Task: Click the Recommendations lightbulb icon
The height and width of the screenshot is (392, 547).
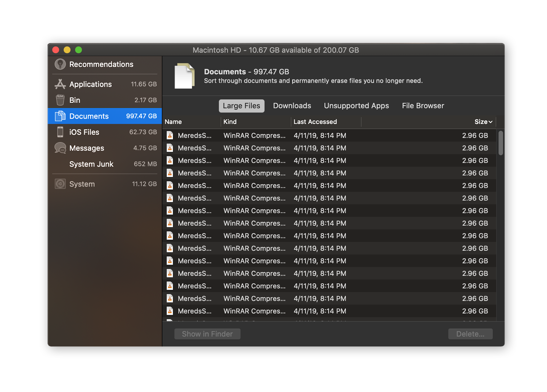Action: (x=60, y=64)
